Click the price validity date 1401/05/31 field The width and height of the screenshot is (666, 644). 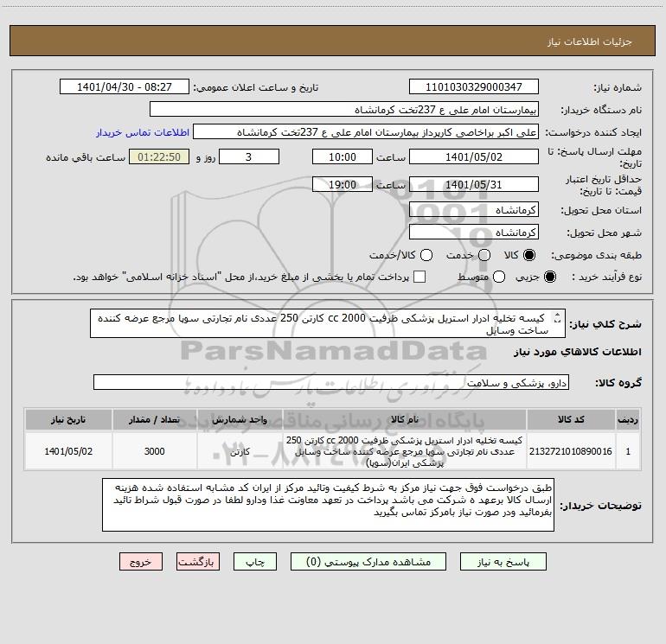pos(474,184)
